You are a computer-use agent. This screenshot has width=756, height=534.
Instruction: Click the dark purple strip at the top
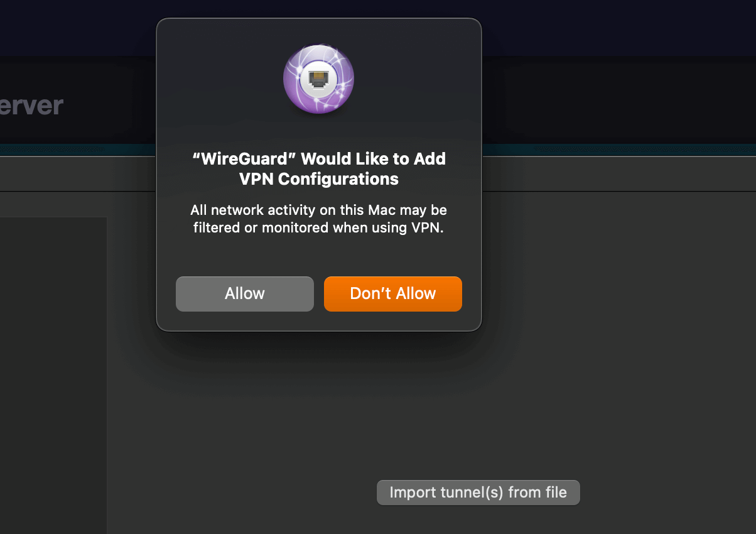618,28
